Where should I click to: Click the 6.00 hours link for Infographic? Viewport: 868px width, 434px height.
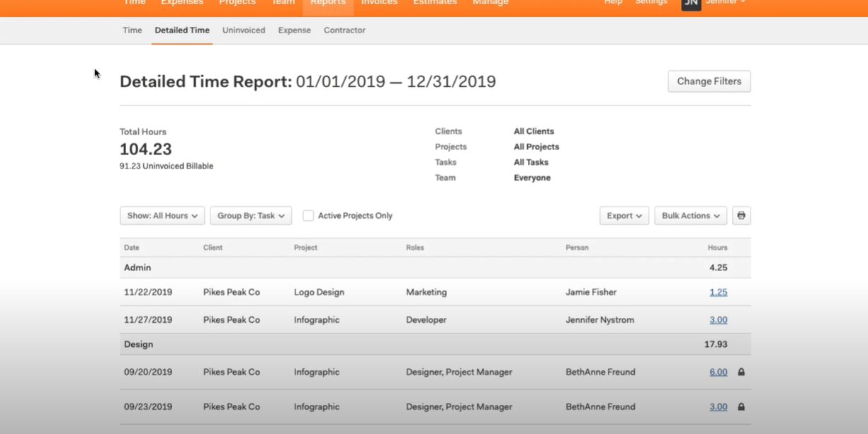coord(718,372)
